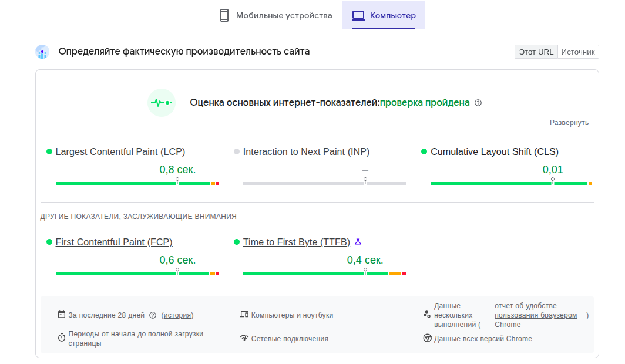Image resolution: width=625 pixels, height=364 pixels.
Task: Expand metrics details via Развернуть
Action: point(569,123)
